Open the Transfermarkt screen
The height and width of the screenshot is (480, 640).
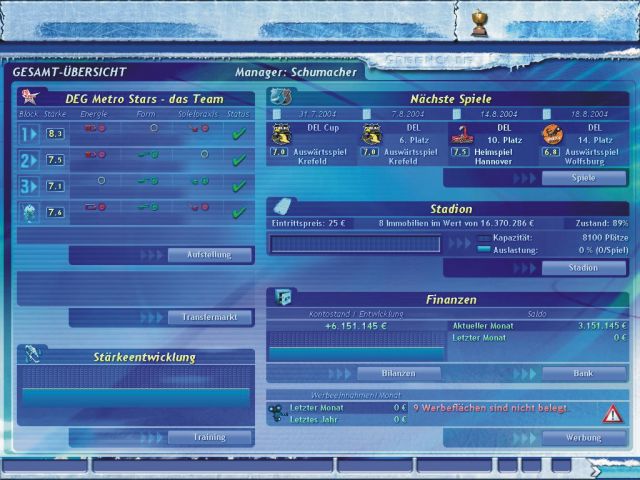pos(208,317)
